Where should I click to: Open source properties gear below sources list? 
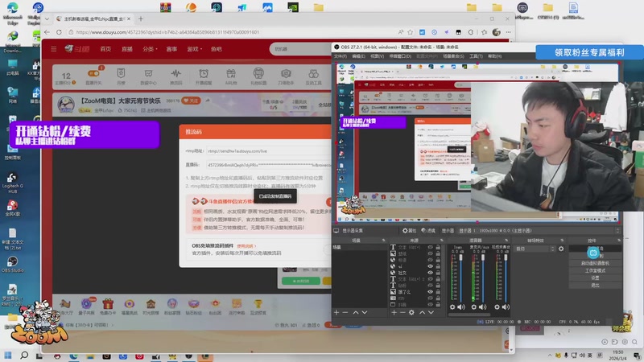(x=411, y=312)
